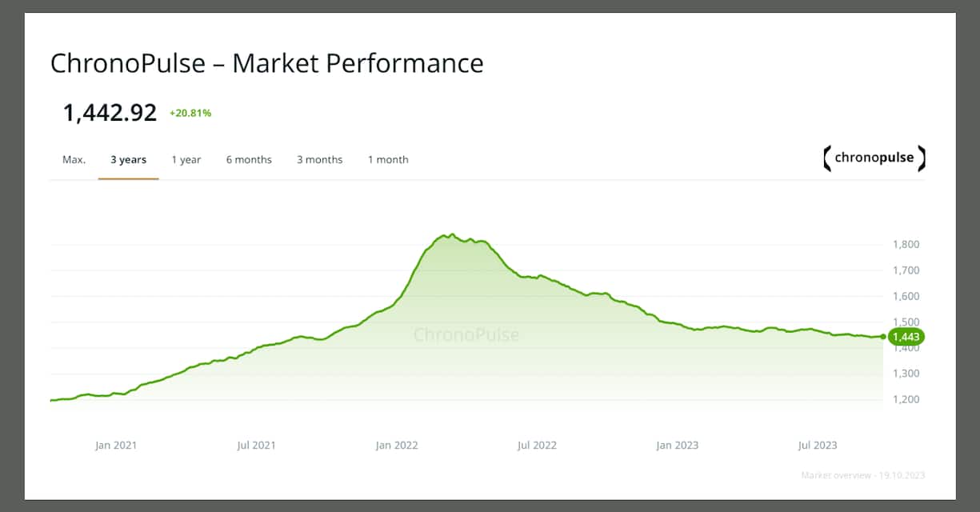
Task: Click the Jan 2022 x-axis label
Action: [397, 445]
